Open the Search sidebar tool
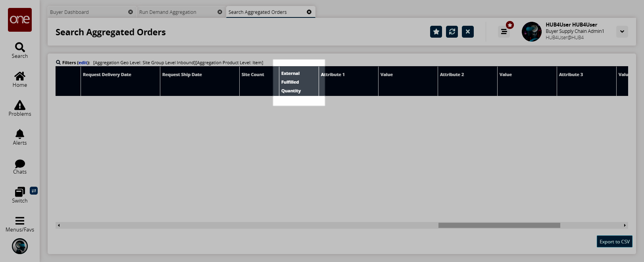This screenshot has width=644, height=262. [20, 50]
